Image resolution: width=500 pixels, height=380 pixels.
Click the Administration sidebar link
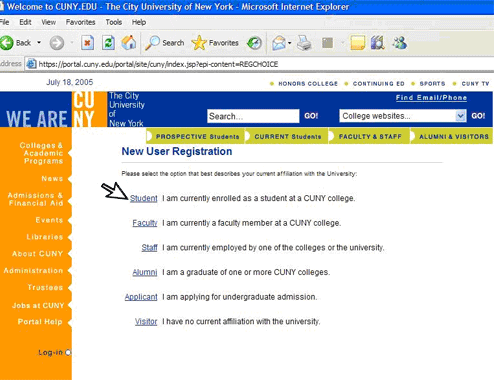click(33, 271)
